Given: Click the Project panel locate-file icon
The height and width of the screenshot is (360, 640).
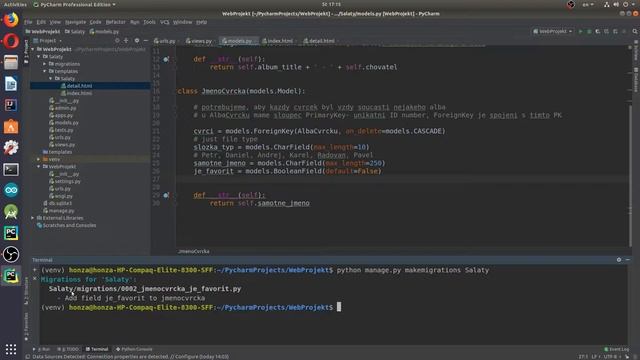Looking at the screenshot, I should pyautogui.click(x=117, y=40).
